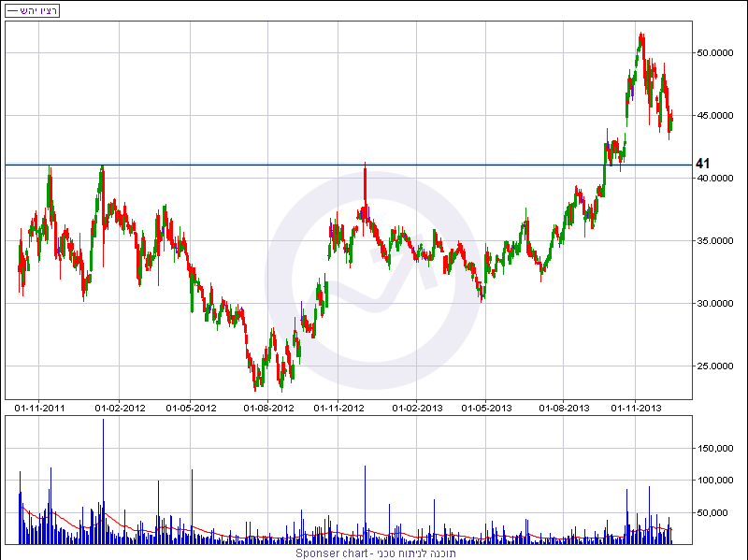Click the 100,000 volume axis label

tap(714, 481)
